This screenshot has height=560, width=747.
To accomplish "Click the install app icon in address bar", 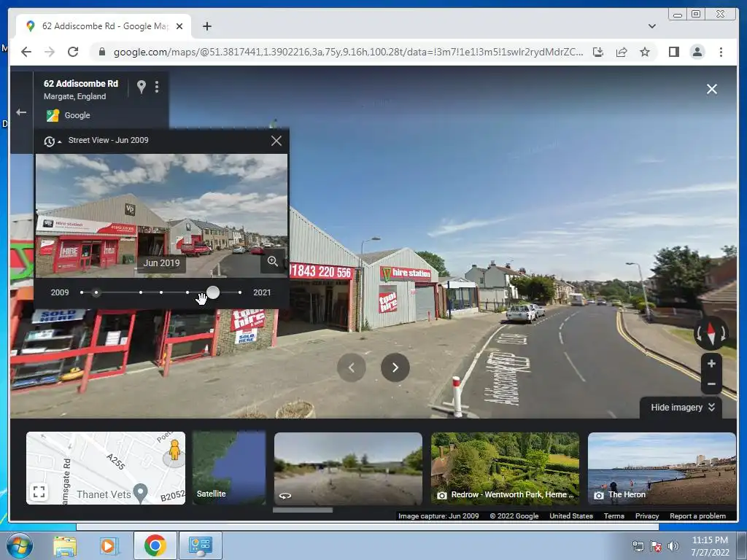I will click(x=598, y=52).
